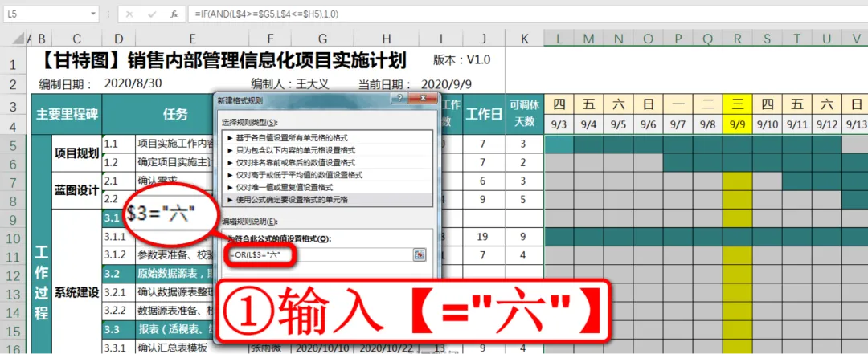
Task: Select column header C
Action: 77,39
